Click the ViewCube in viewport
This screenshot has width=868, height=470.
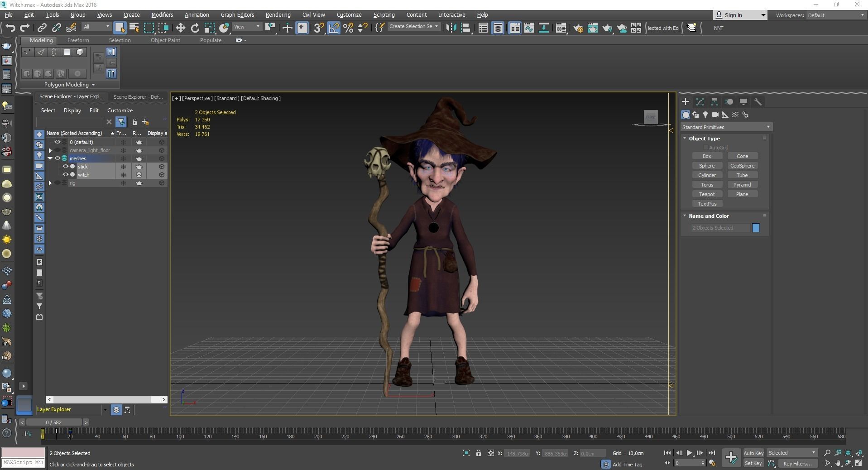tap(651, 117)
